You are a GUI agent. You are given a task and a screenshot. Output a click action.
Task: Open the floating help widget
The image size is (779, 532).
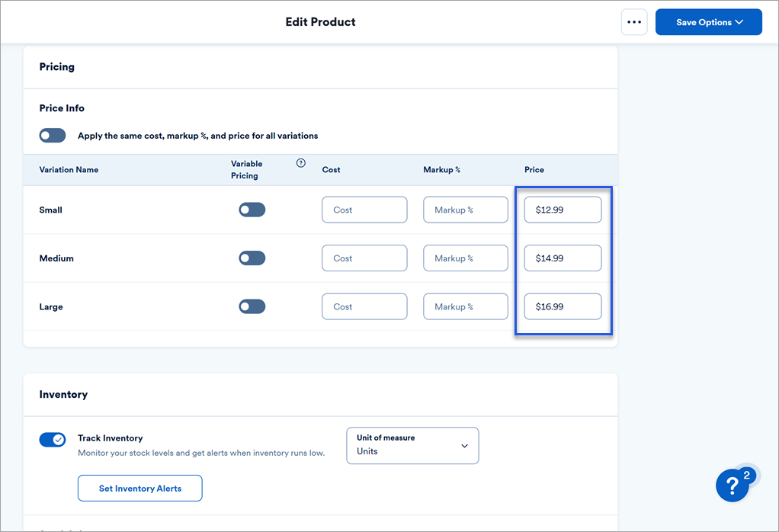click(x=733, y=485)
